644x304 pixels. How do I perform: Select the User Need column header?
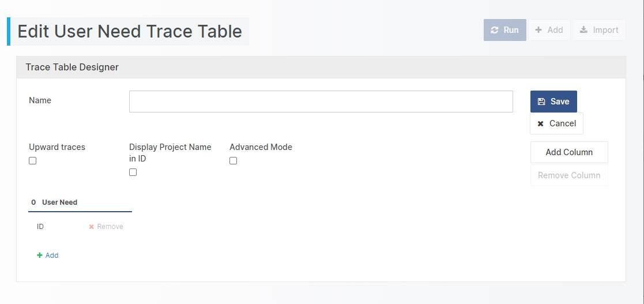tap(60, 202)
